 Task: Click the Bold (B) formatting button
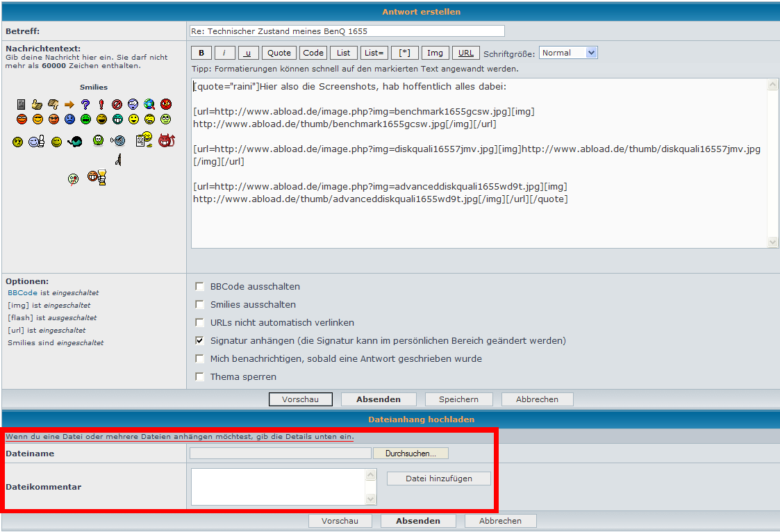tap(201, 53)
